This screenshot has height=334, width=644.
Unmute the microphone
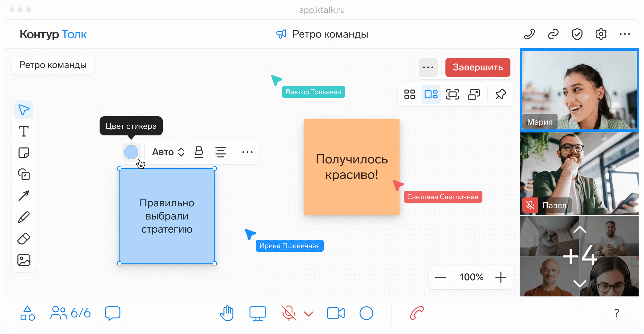(x=289, y=313)
